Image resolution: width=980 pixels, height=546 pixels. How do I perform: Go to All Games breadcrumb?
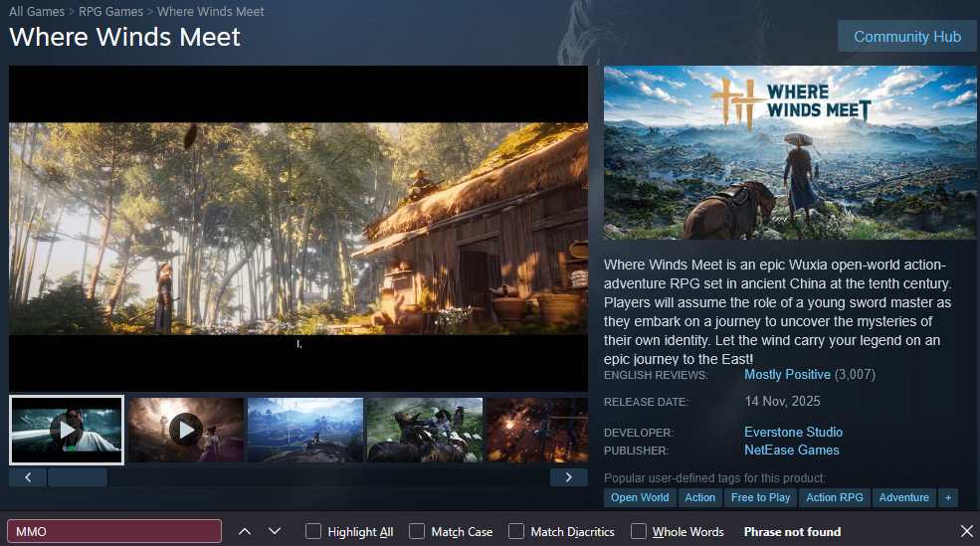pyautogui.click(x=37, y=11)
